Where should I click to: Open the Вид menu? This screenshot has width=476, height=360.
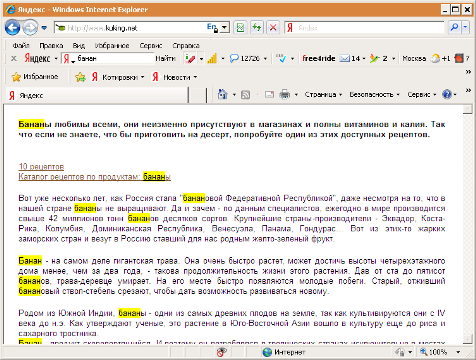tap(79, 46)
